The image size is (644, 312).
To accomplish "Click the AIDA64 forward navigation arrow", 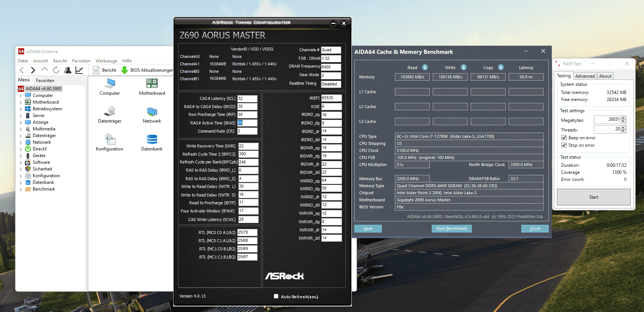I will 33,70.
